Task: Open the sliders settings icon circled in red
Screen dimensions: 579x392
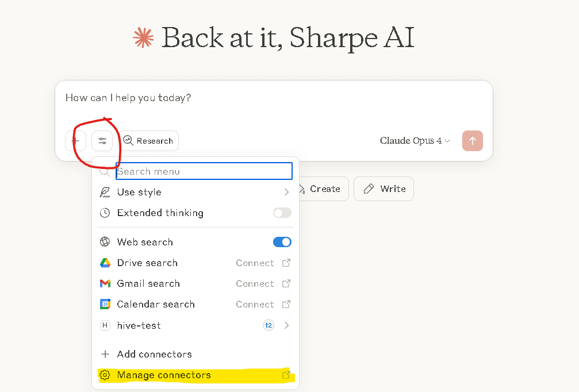Action: coord(102,141)
